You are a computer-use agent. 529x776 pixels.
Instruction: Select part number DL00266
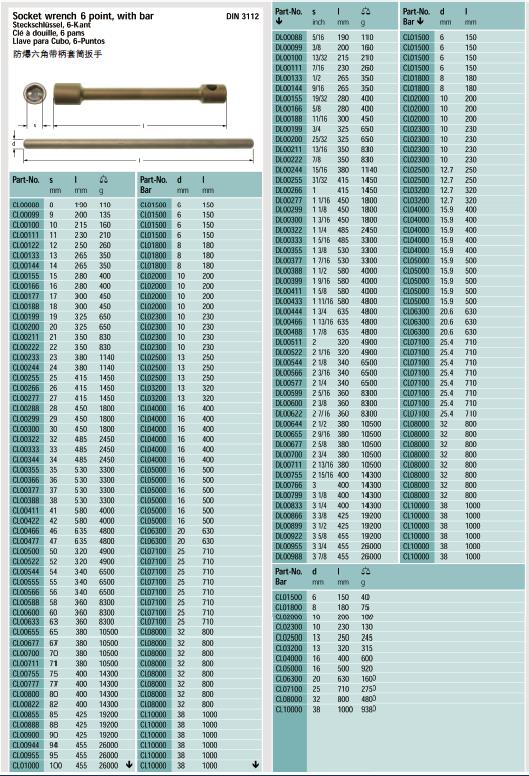pyautogui.click(x=289, y=190)
